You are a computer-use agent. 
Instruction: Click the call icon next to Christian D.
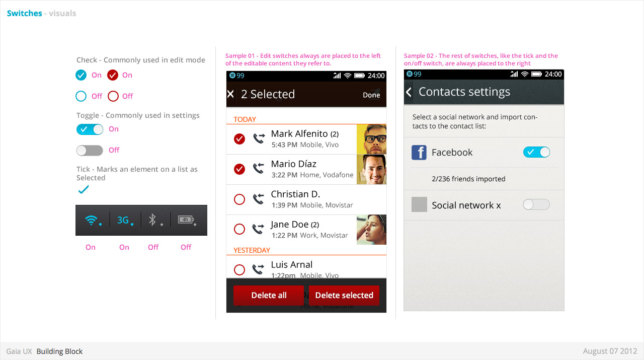[259, 199]
